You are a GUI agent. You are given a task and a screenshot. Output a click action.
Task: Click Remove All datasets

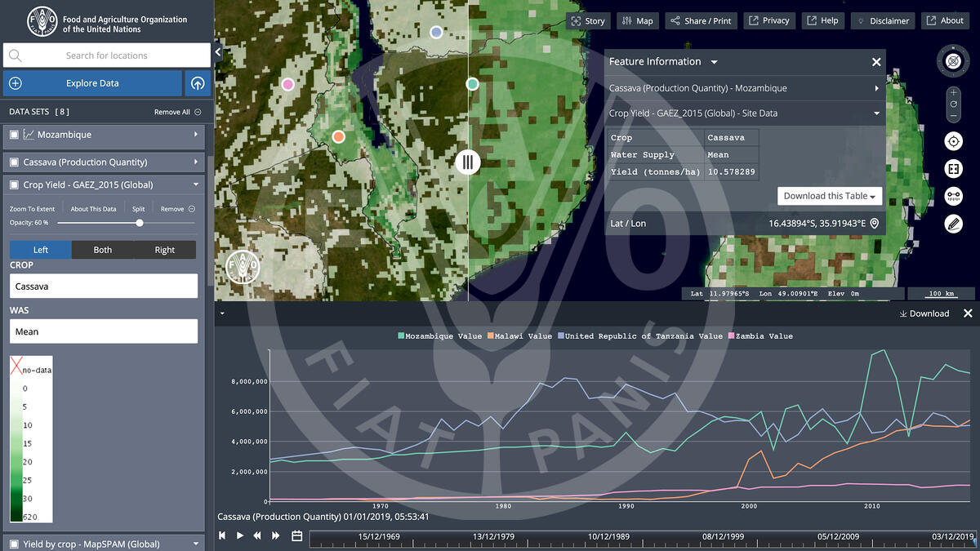click(x=178, y=112)
